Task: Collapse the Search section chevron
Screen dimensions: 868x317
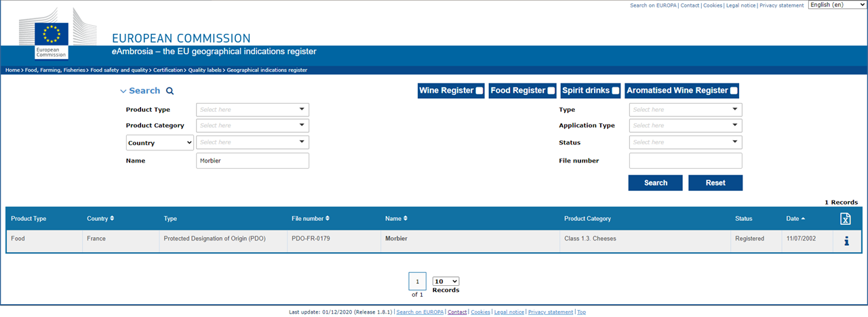Action: tap(123, 91)
